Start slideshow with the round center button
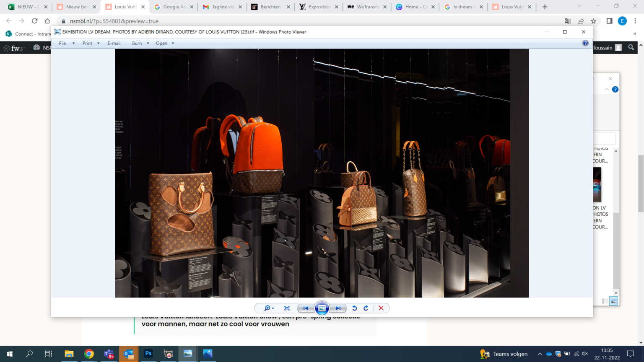This screenshot has height=362, width=644. 322,308
